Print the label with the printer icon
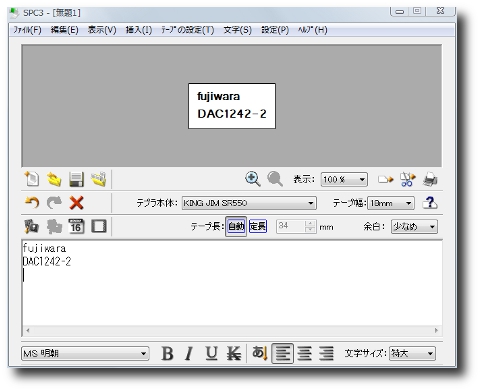480x391 pixels. [430, 179]
